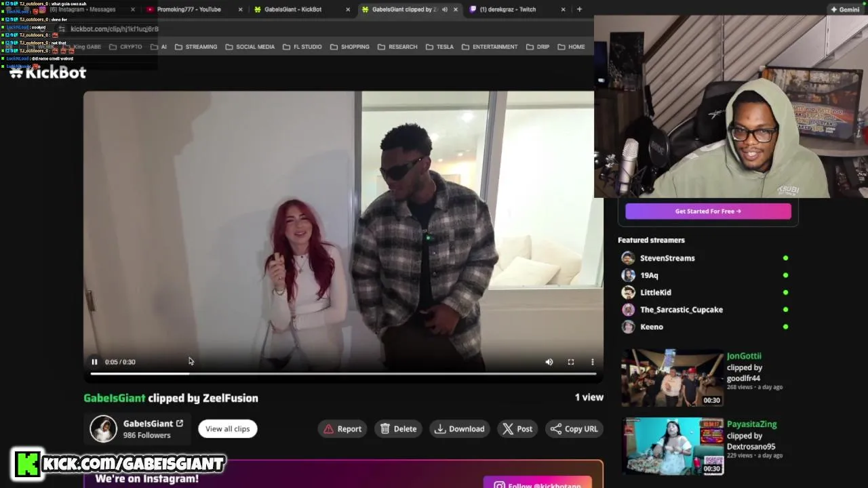The height and width of the screenshot is (488, 868).
Task: Open a new browser tab
Action: pyautogui.click(x=579, y=9)
